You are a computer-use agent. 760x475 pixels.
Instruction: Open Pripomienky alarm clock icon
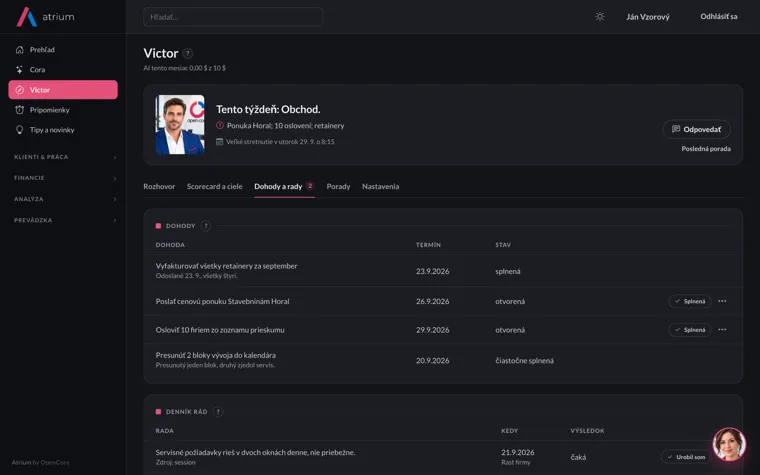coord(19,110)
